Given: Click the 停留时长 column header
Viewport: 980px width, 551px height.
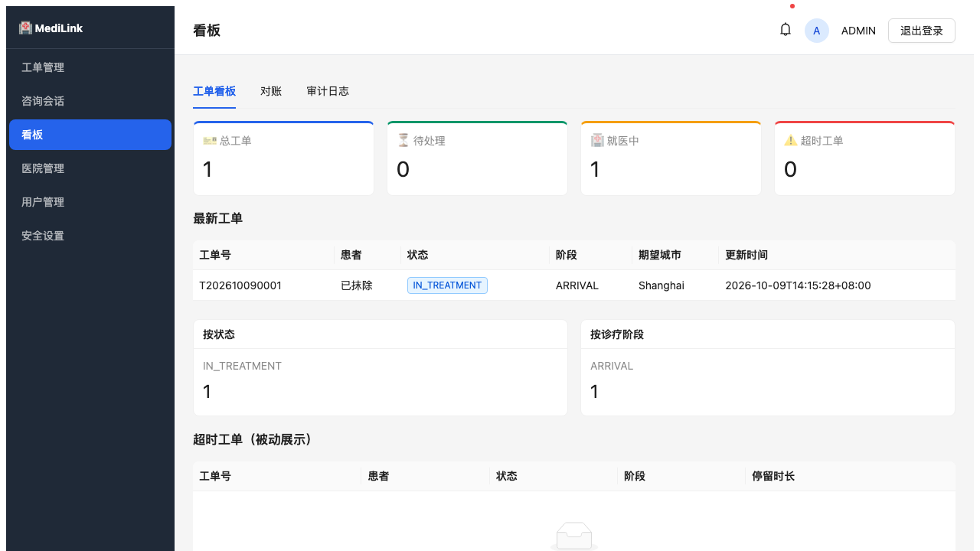Looking at the screenshot, I should pyautogui.click(x=773, y=476).
